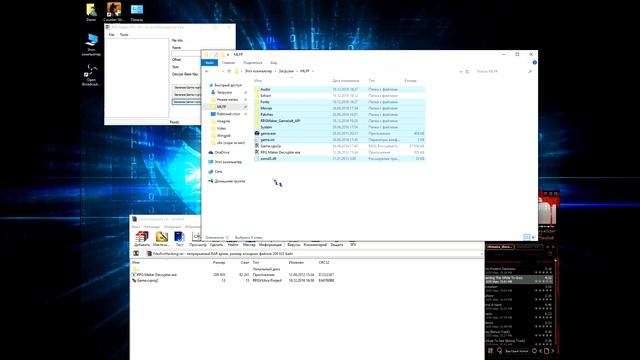Select the game.exe application icon
Viewport: 640px width, 360px height.
(x=257, y=133)
